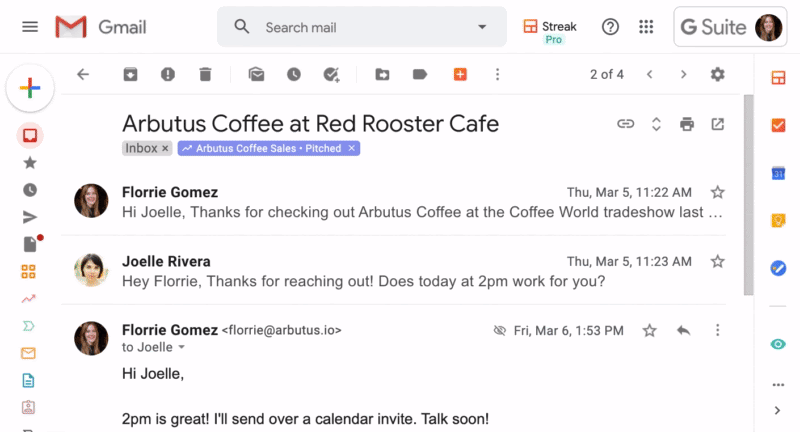Viewport: 800px width, 432px height.
Task: Click the search magnifier icon
Action: pyautogui.click(x=241, y=27)
